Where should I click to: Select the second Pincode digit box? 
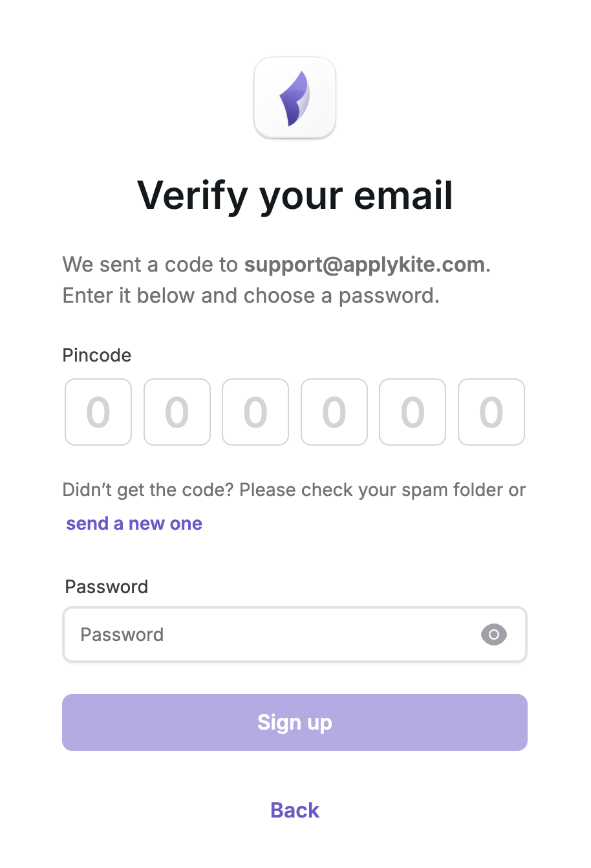[177, 412]
